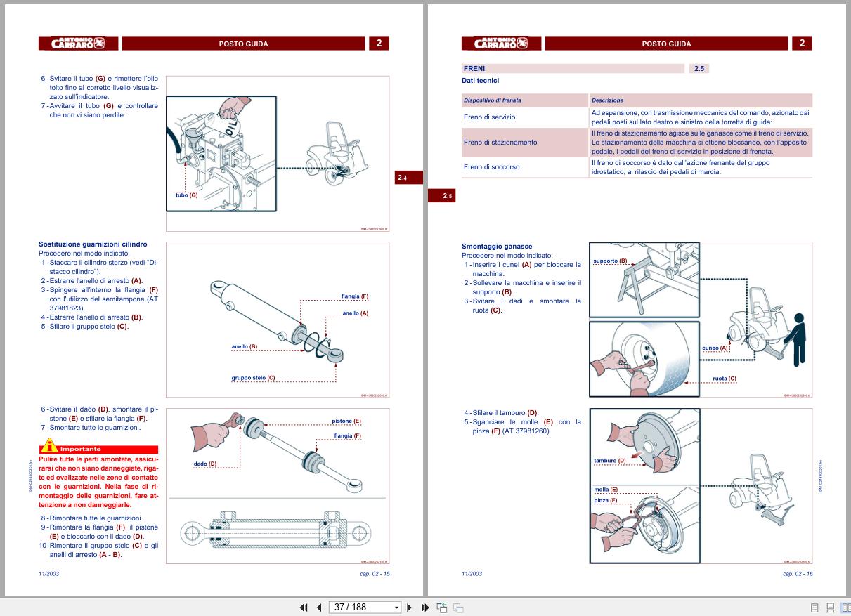
Task: Click the 'gruppo stelo (C)' diagram label
Action: (254, 378)
